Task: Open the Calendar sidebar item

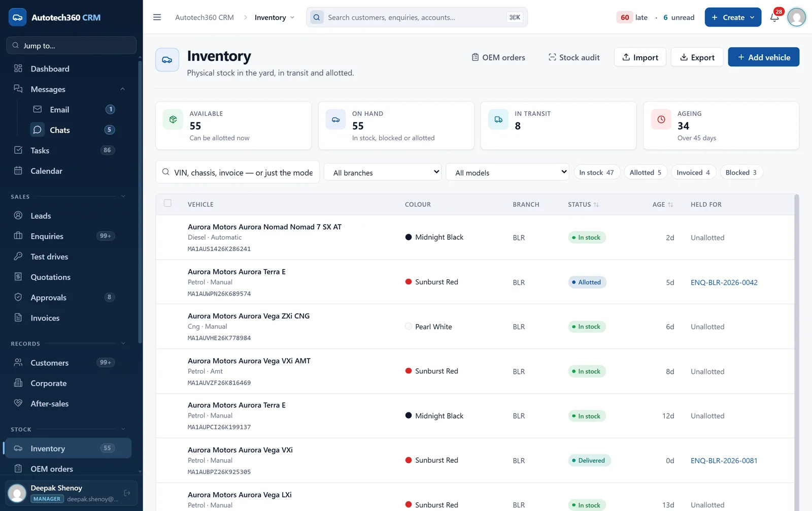Action: (69, 171)
